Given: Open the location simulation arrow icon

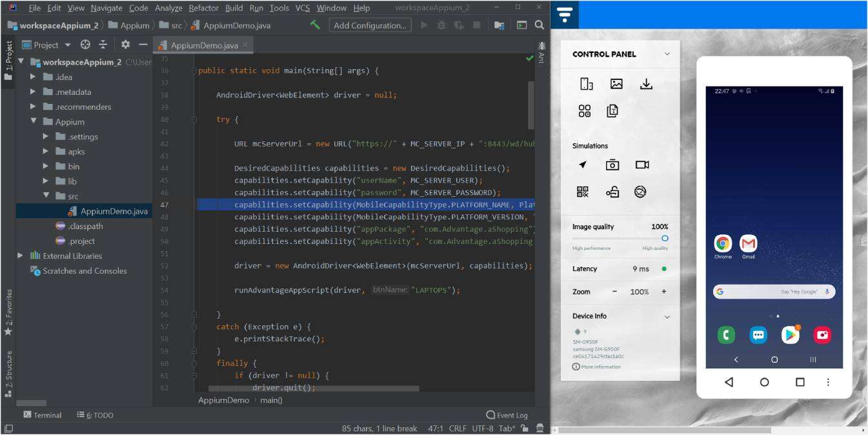Looking at the screenshot, I should pos(583,165).
